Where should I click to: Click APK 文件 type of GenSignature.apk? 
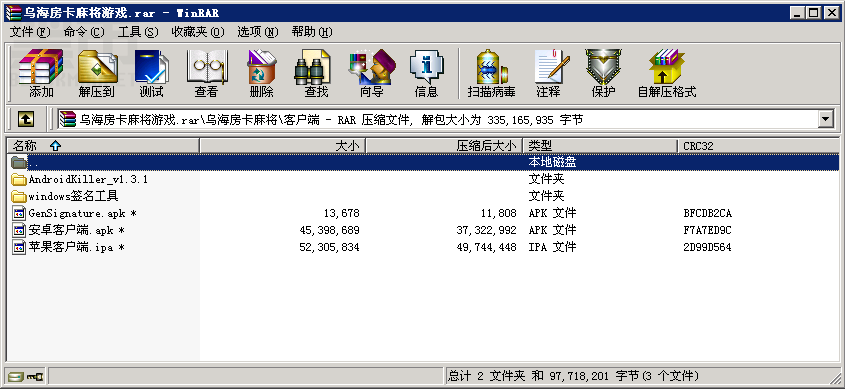pyautogui.click(x=552, y=213)
